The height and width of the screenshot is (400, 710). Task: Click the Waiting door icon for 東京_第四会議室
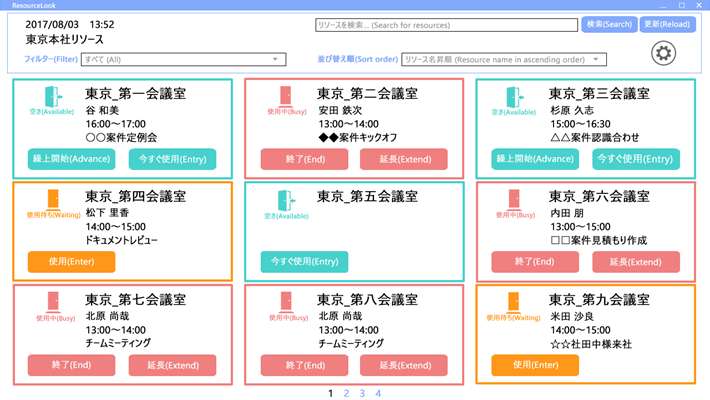tap(51, 198)
